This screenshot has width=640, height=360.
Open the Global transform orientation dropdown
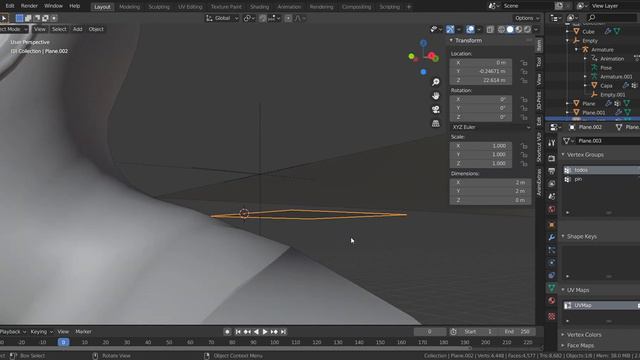pyautogui.click(x=222, y=18)
